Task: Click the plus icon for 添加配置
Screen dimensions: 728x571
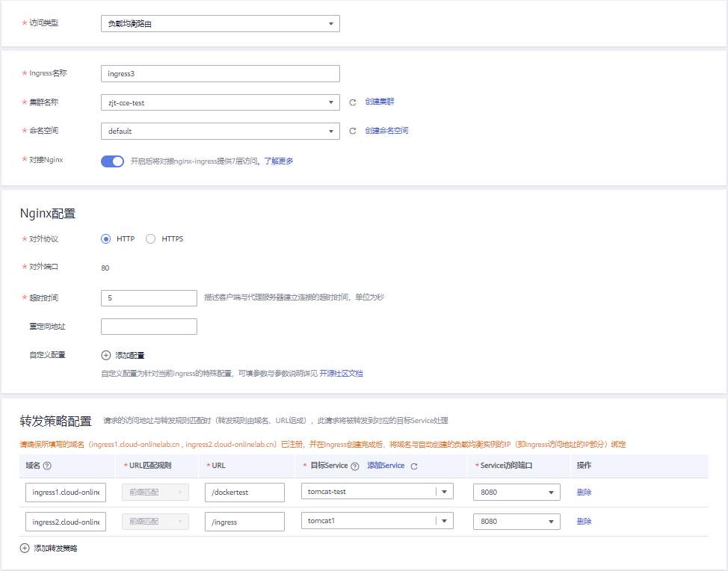Action: [106, 355]
